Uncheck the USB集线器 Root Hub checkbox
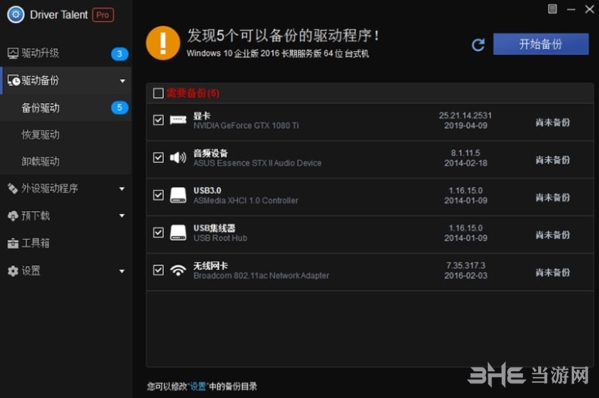Screen dimensions: 599x398 tap(158, 233)
